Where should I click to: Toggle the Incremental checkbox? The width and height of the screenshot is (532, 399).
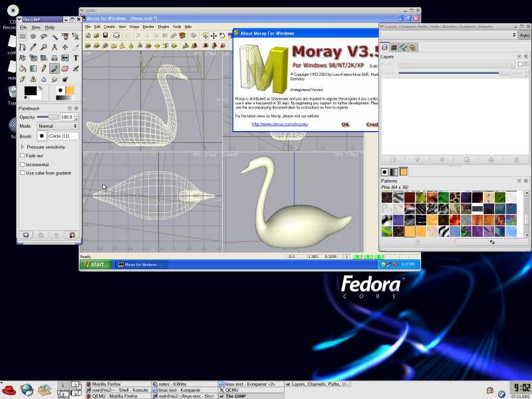pos(23,164)
